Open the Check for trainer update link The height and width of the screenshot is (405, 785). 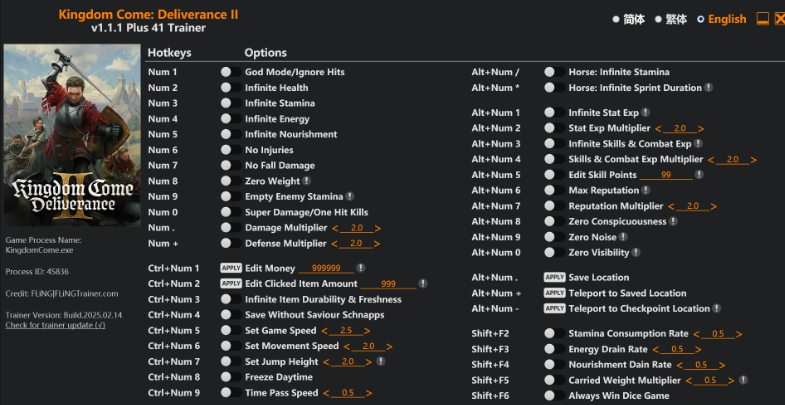55,326
